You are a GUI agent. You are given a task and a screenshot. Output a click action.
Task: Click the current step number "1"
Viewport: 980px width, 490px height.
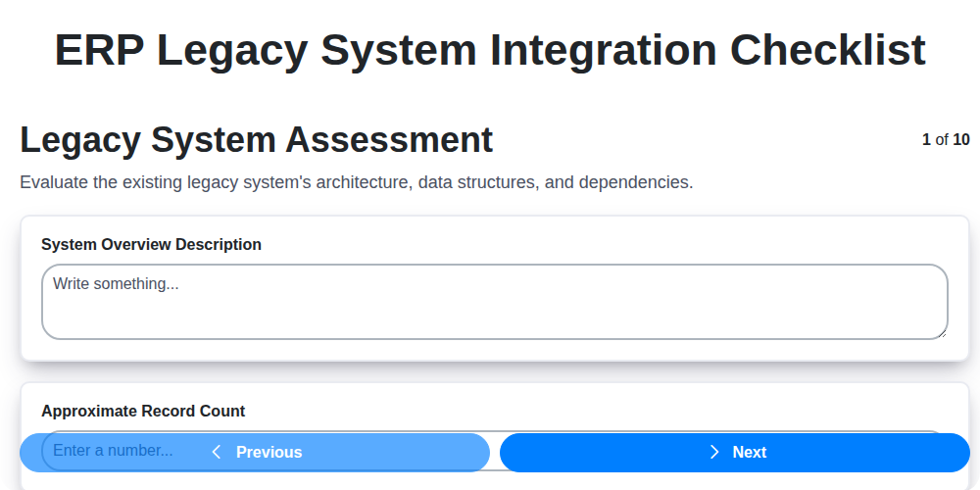(926, 140)
